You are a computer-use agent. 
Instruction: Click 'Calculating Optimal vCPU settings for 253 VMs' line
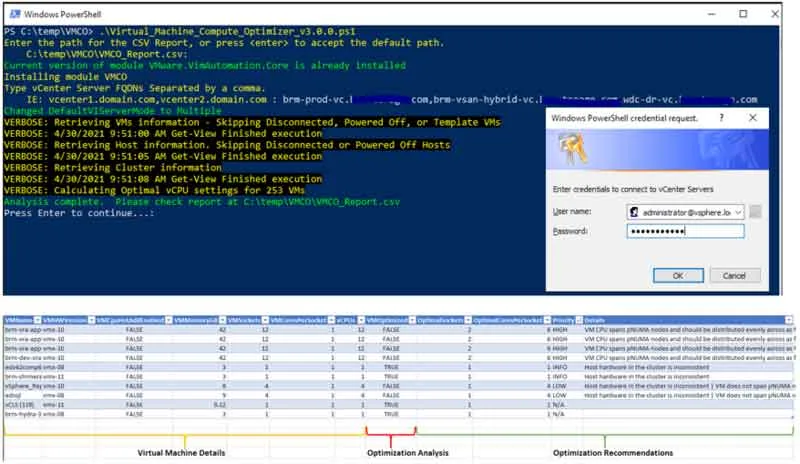click(154, 190)
